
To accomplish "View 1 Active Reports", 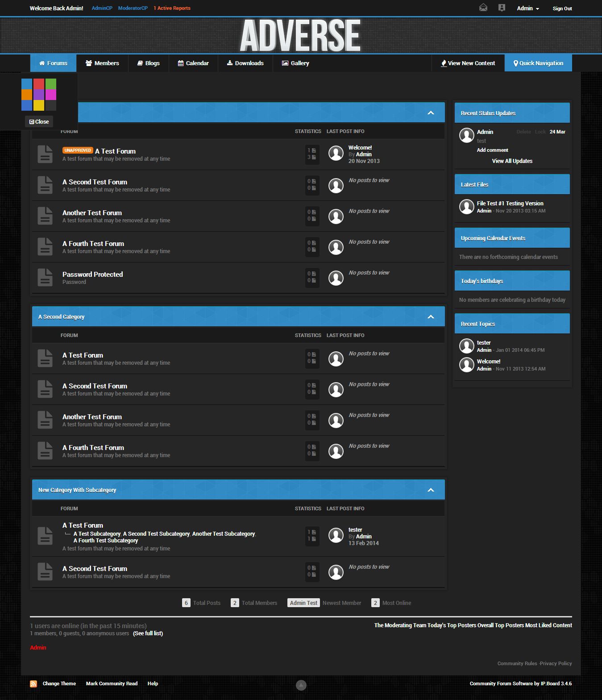I will 172,8.
